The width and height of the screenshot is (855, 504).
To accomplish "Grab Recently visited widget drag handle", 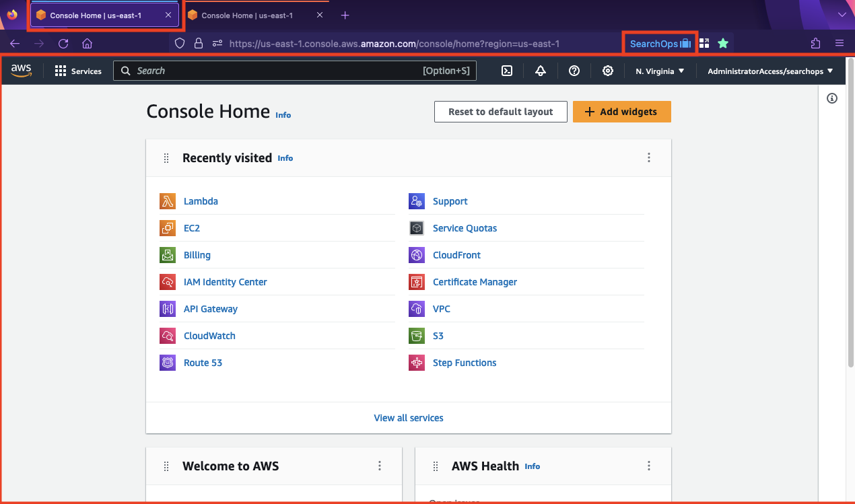I will pos(166,158).
